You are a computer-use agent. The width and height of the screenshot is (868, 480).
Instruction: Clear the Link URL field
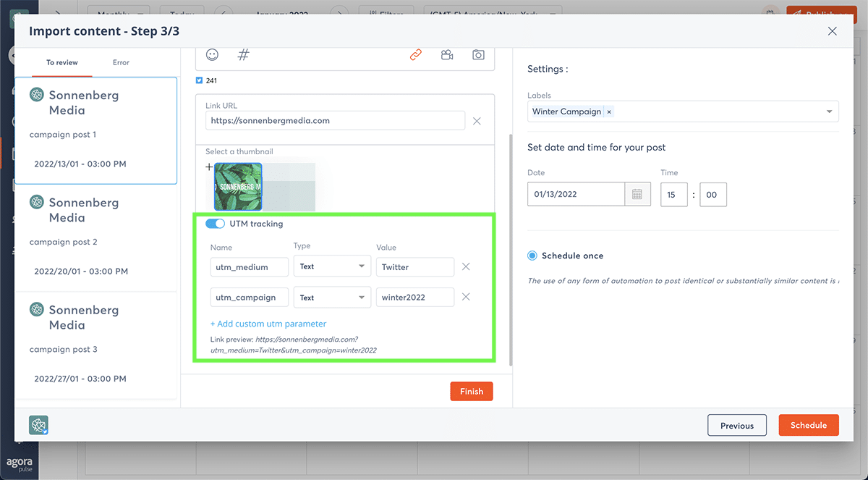pos(477,121)
